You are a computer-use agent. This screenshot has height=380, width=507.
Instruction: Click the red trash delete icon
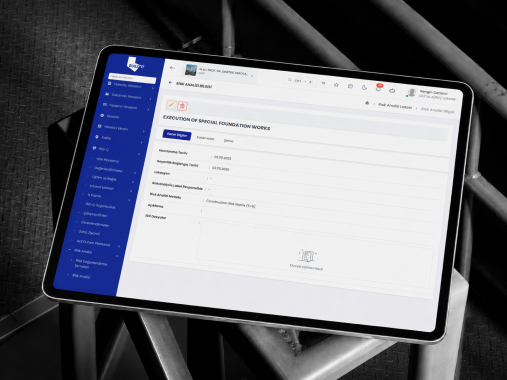pos(182,106)
